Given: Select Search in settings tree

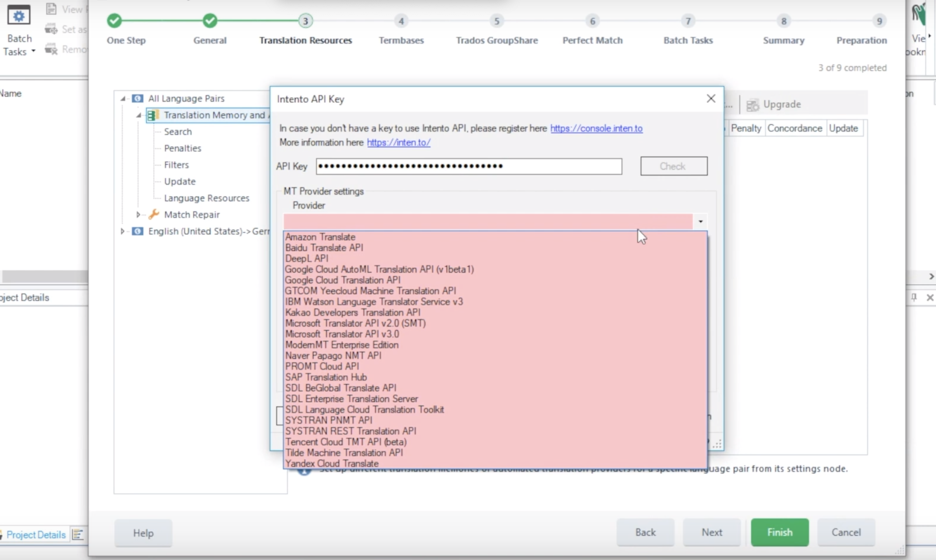Looking at the screenshot, I should (178, 132).
